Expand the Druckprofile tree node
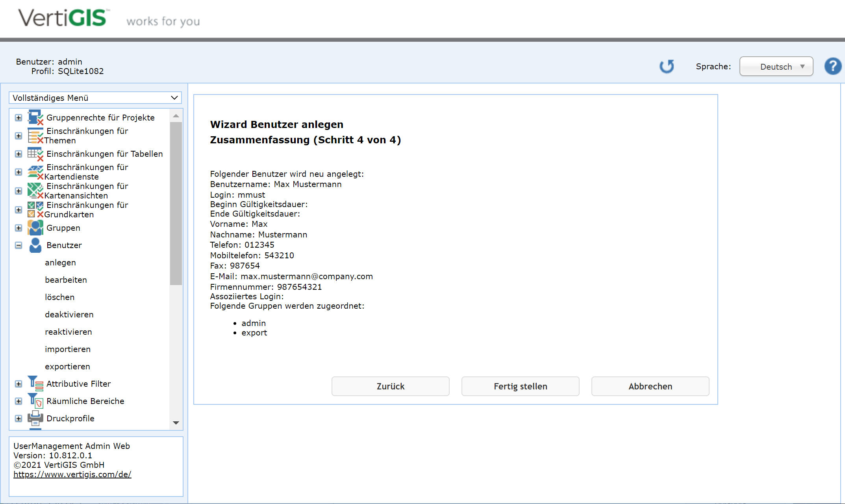Image resolution: width=845 pixels, height=504 pixels. pyautogui.click(x=19, y=418)
